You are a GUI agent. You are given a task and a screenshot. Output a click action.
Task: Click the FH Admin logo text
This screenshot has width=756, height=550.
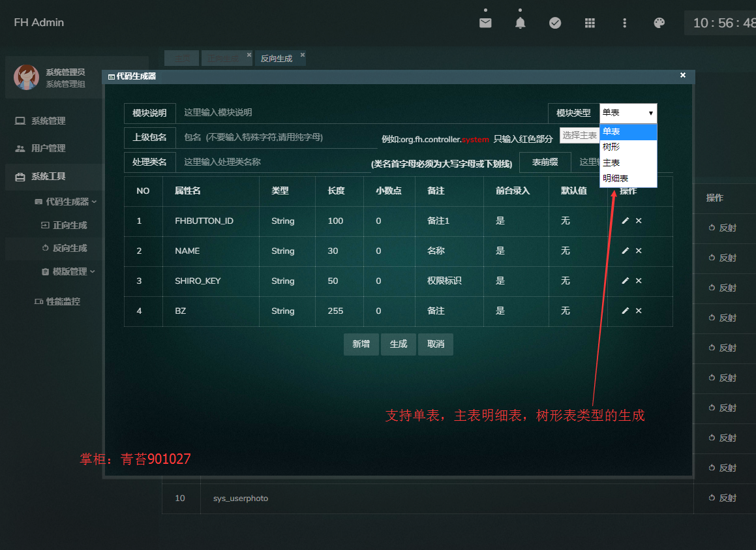(39, 23)
